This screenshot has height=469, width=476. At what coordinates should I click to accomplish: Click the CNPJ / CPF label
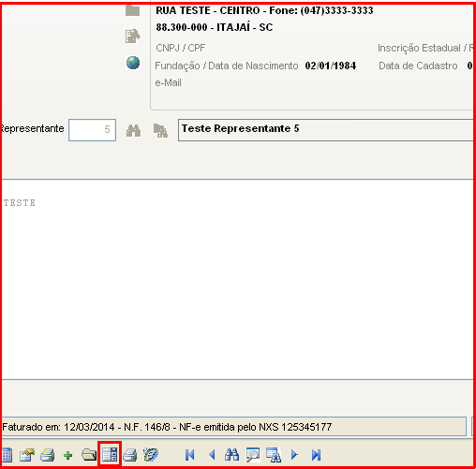(181, 48)
